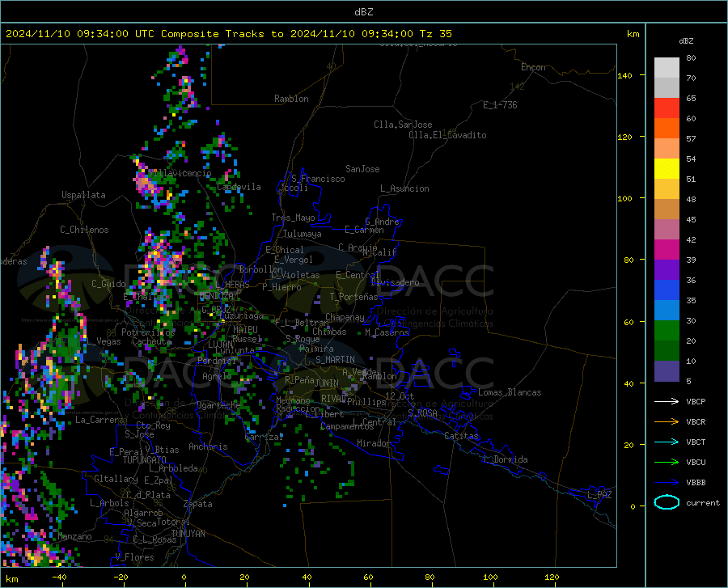Click the JUNIN map label
This screenshot has height=588, width=728.
tap(327, 383)
